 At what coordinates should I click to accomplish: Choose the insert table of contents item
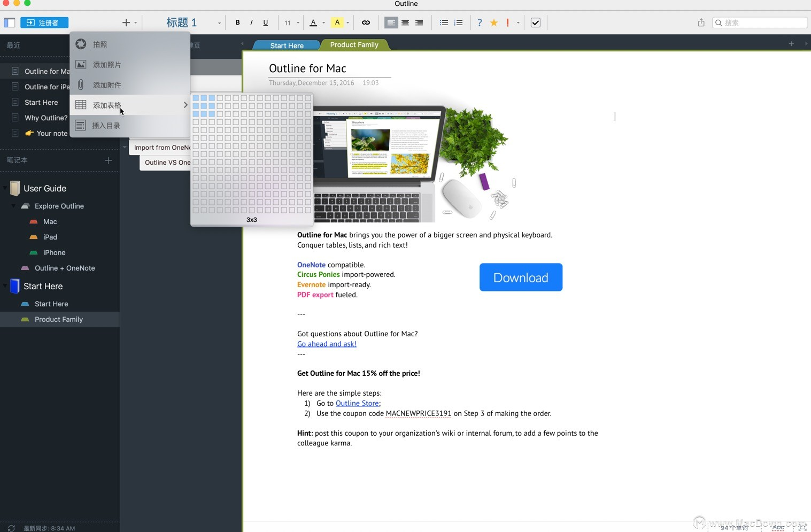[130, 125]
